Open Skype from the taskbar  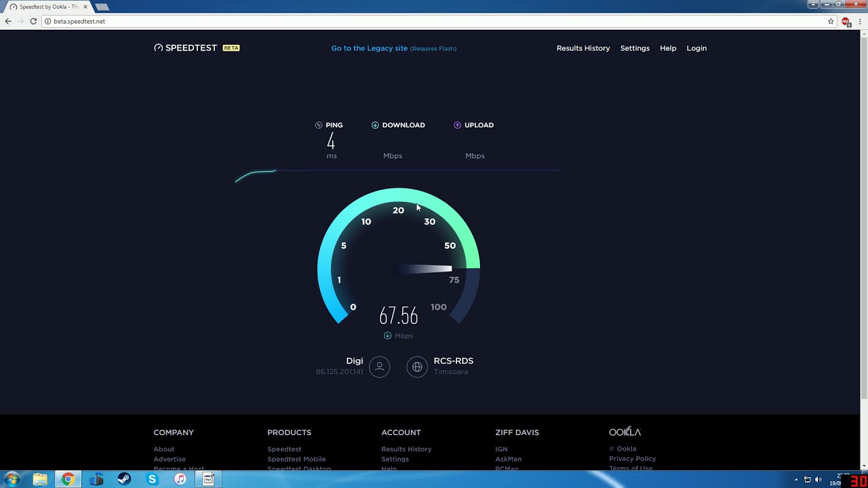tap(152, 479)
